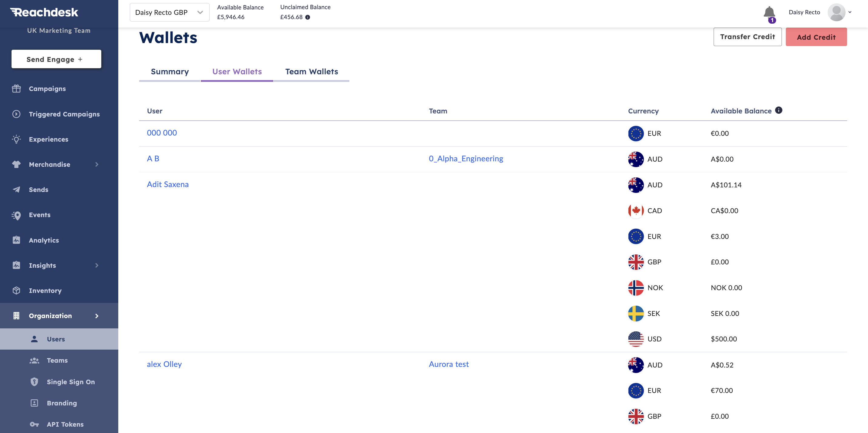Open the 0_Alpha_Engineering team link

click(x=466, y=159)
